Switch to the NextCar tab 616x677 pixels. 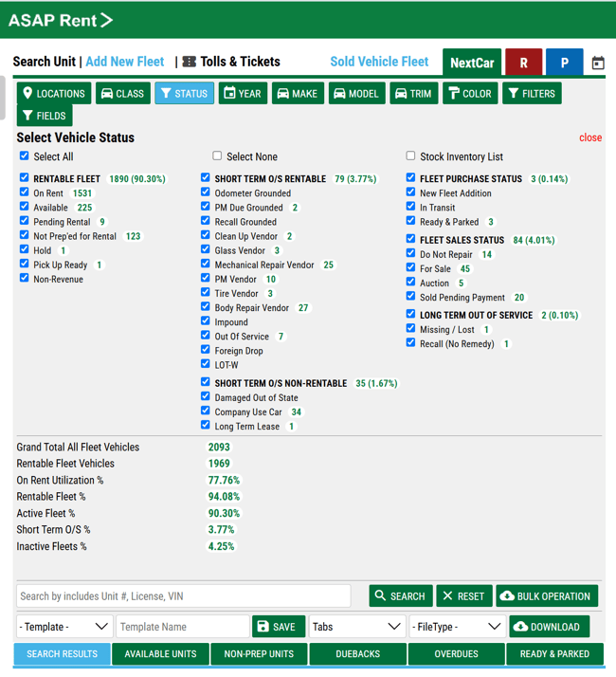pos(472,63)
